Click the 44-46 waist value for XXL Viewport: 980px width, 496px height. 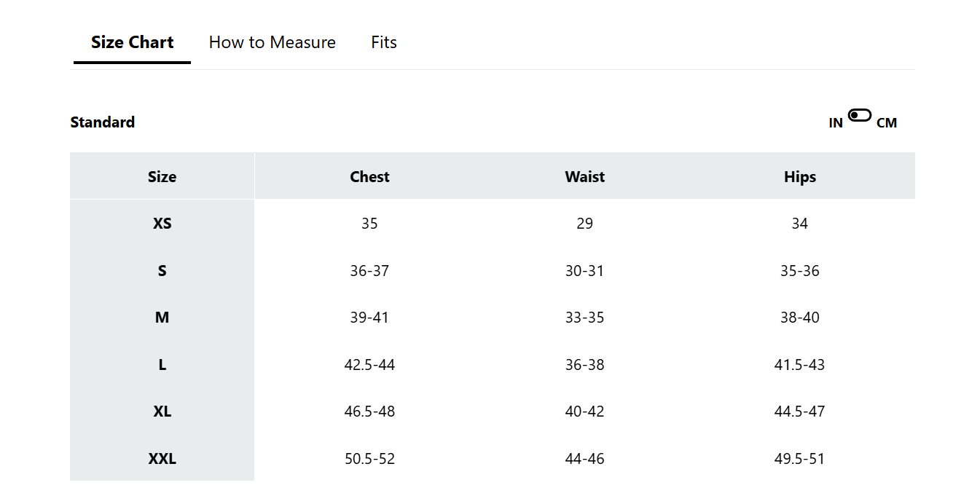pos(585,459)
